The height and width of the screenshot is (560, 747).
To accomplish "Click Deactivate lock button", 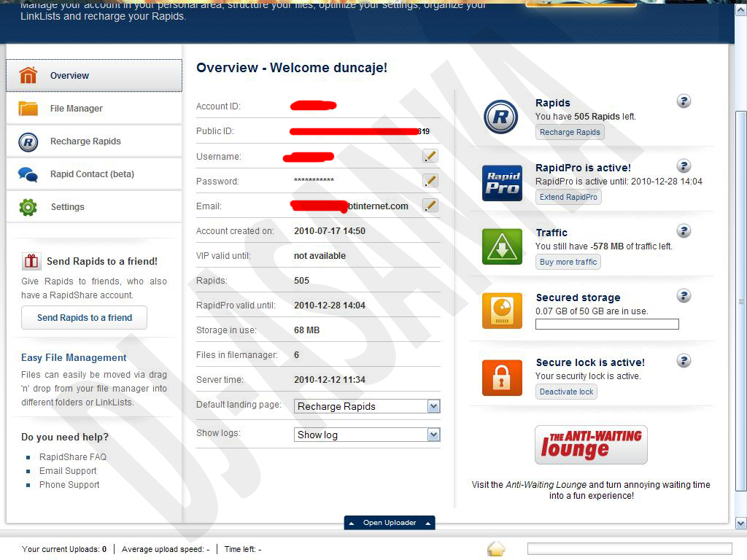I will pos(566,392).
